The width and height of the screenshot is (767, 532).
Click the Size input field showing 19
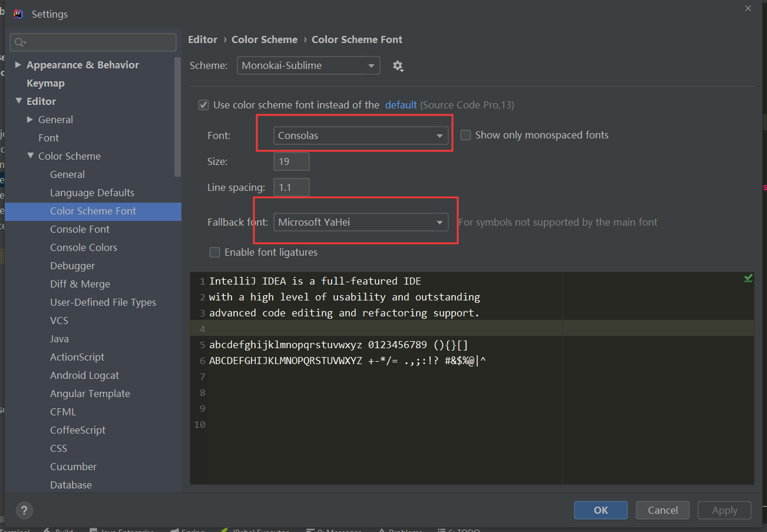291,161
